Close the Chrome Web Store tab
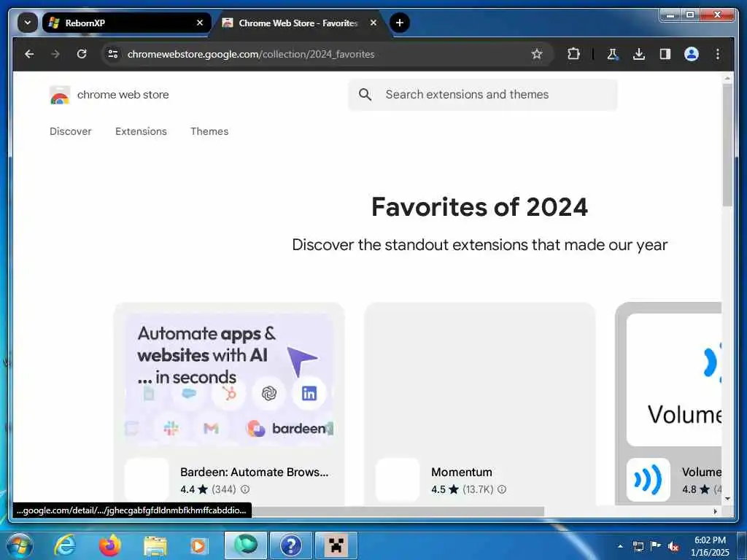 tap(373, 23)
